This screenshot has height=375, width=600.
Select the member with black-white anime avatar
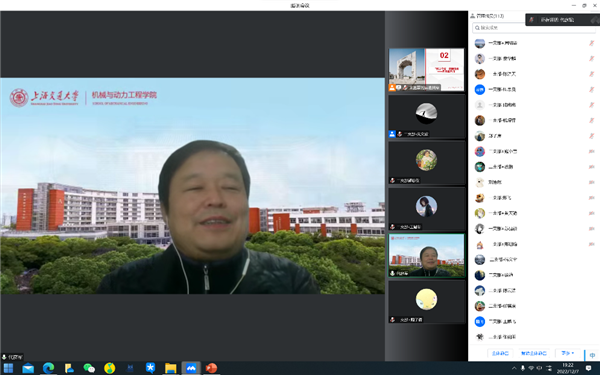[534, 228]
